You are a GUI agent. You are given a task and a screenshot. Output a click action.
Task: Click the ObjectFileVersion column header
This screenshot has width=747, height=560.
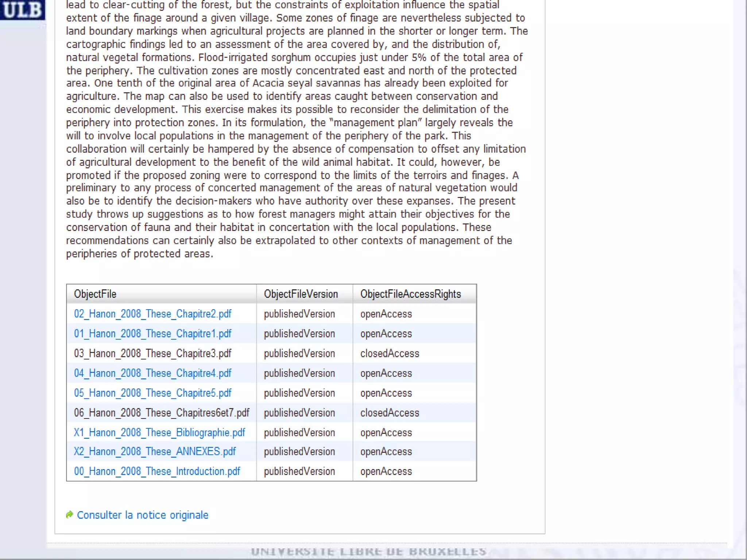pyautogui.click(x=301, y=294)
